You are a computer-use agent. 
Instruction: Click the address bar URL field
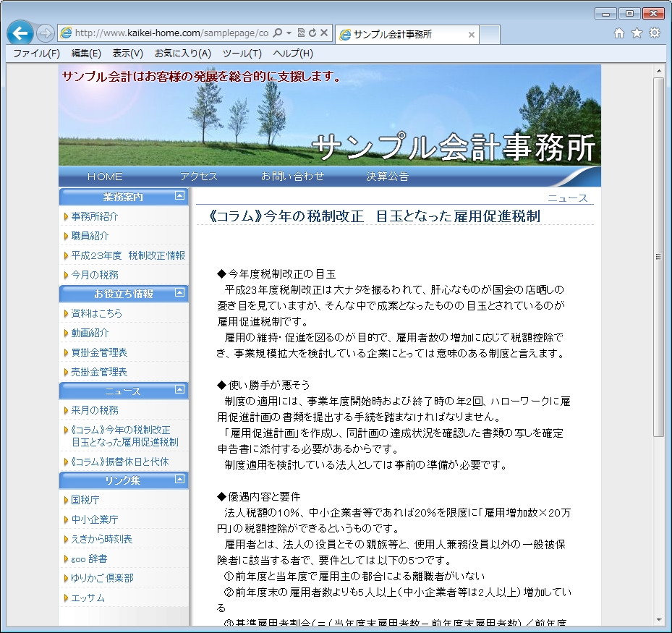tap(171, 33)
